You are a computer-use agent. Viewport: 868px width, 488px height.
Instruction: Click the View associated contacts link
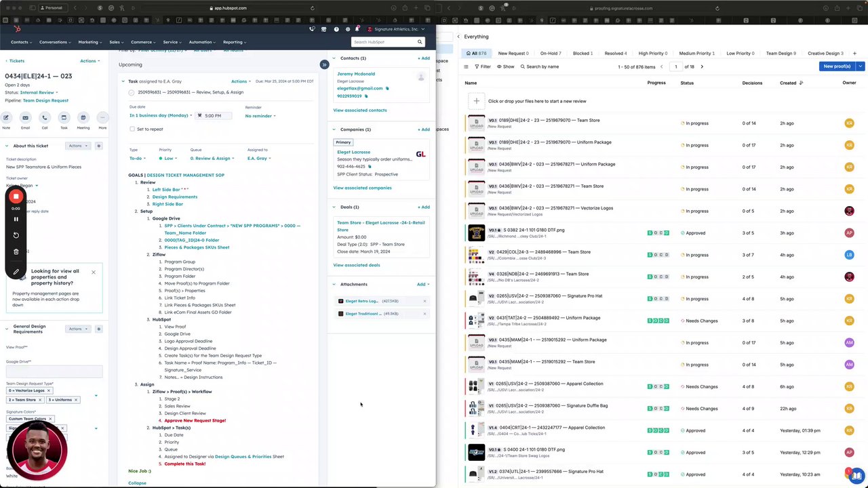click(360, 110)
